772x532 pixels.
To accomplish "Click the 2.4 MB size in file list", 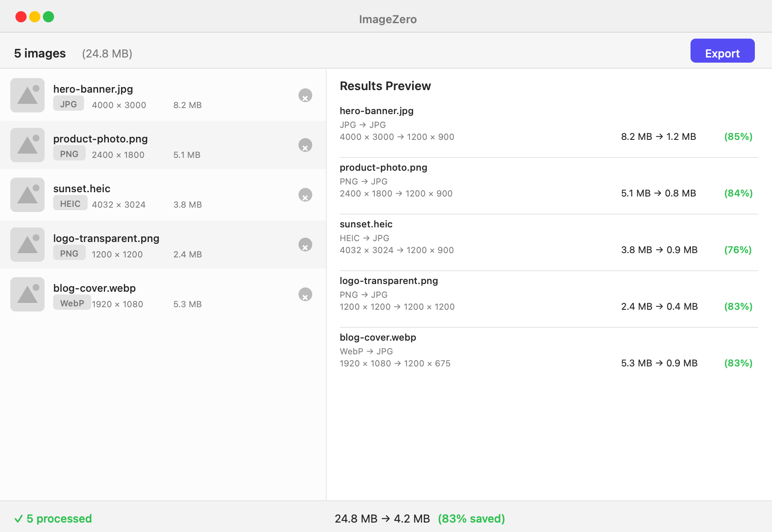I will pos(187,254).
